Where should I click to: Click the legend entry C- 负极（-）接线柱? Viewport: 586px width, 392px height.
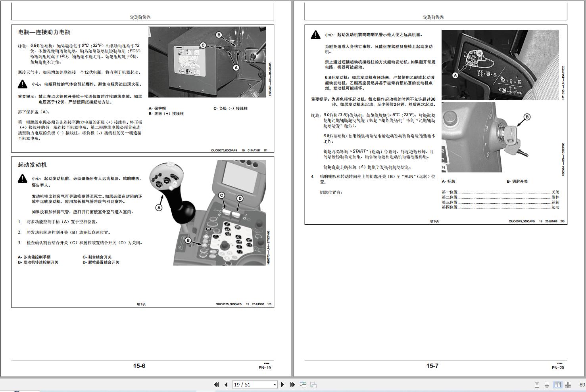231,108
